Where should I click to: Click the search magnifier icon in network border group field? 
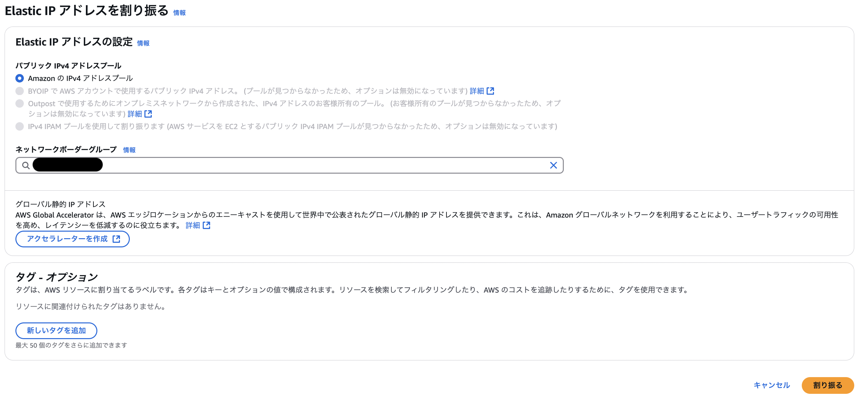[x=26, y=165]
